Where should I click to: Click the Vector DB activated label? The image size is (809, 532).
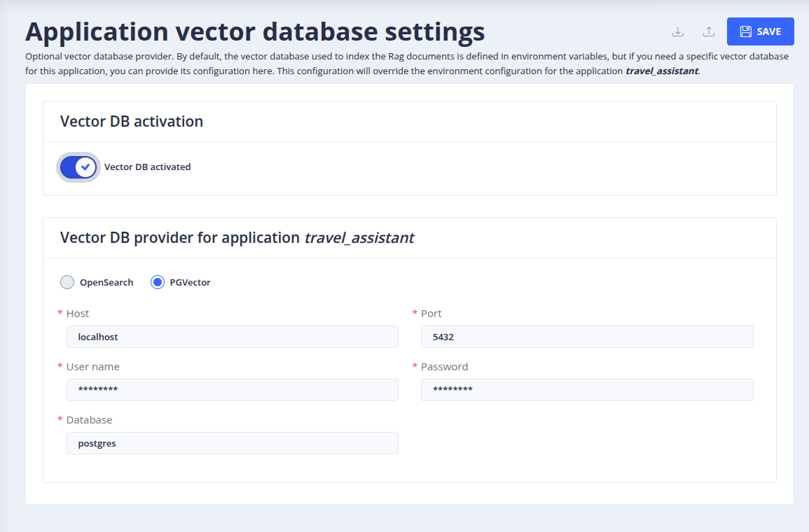[148, 167]
